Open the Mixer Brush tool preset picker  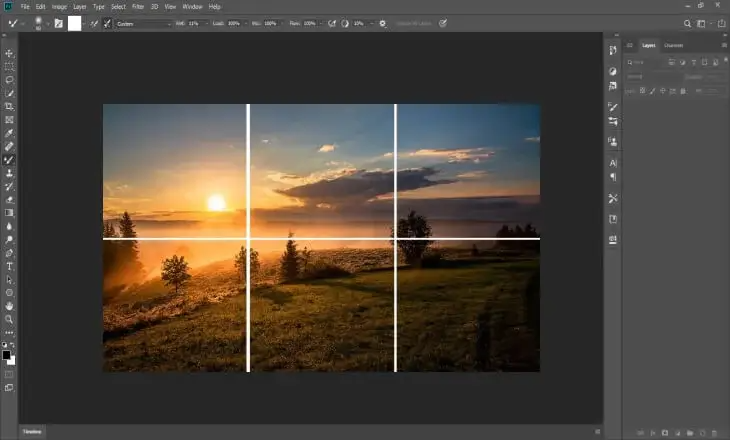pos(14,23)
